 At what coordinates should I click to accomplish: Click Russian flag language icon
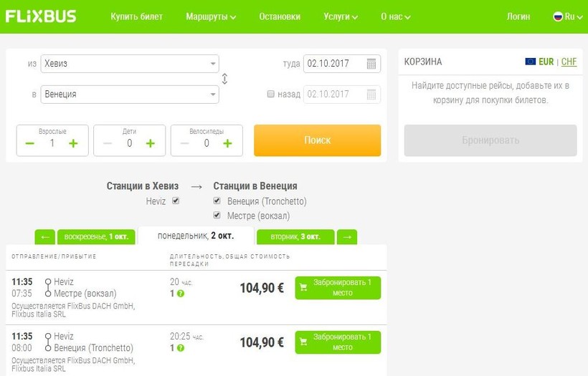click(558, 16)
